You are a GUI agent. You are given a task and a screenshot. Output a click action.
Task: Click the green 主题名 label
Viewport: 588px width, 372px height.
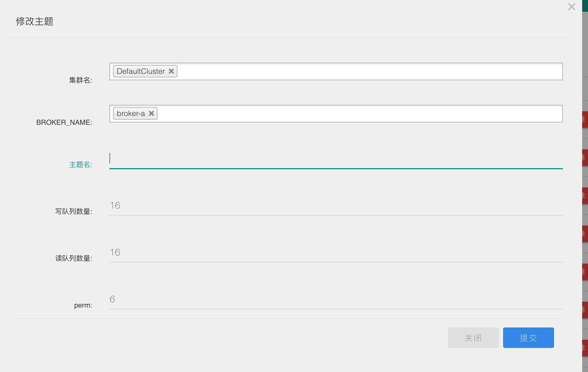[x=81, y=165]
